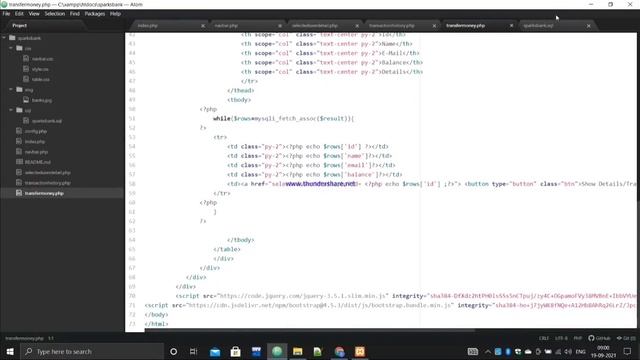
Task: Open README.md in the tree
Action: click(38, 162)
